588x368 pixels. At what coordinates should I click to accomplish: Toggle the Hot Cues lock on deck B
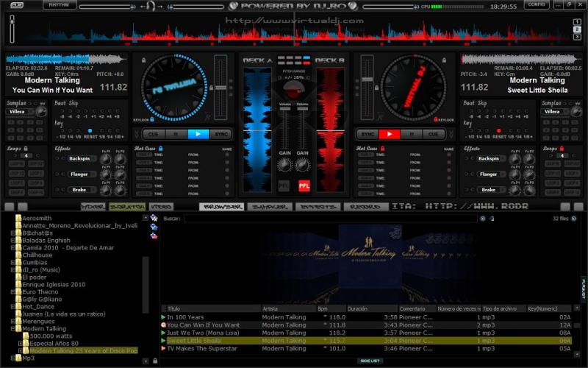(382, 149)
